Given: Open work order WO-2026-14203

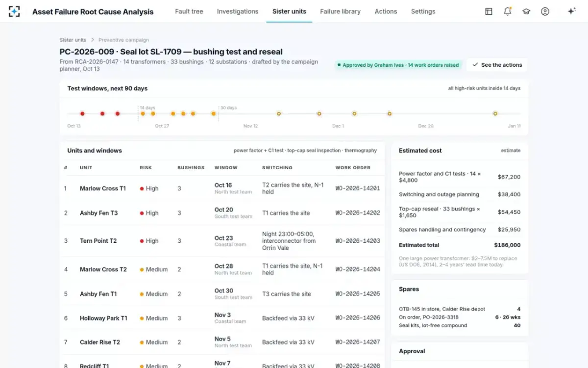Looking at the screenshot, I should coord(358,241).
